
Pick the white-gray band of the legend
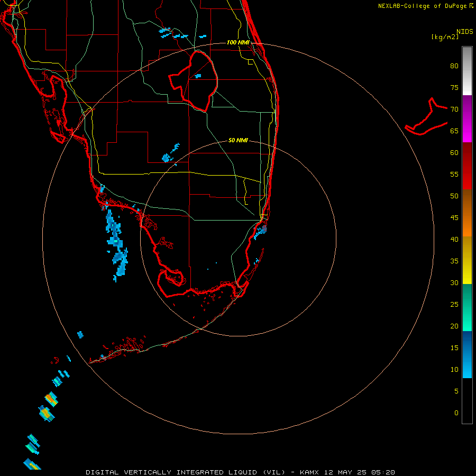[467, 71]
